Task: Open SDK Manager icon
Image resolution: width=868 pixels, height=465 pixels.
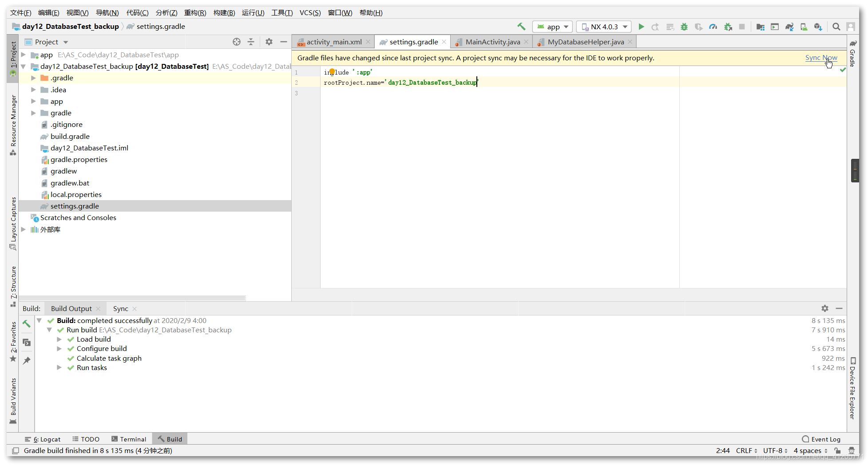Action: click(x=818, y=27)
